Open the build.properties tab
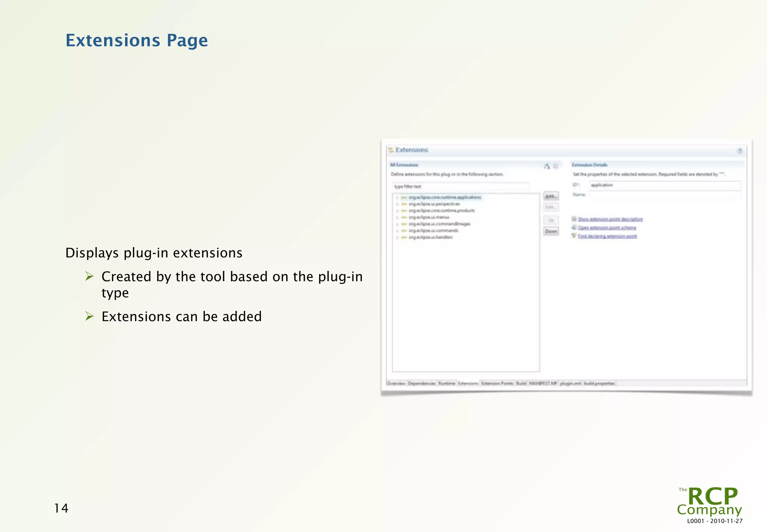The height and width of the screenshot is (532, 767). pyautogui.click(x=599, y=383)
